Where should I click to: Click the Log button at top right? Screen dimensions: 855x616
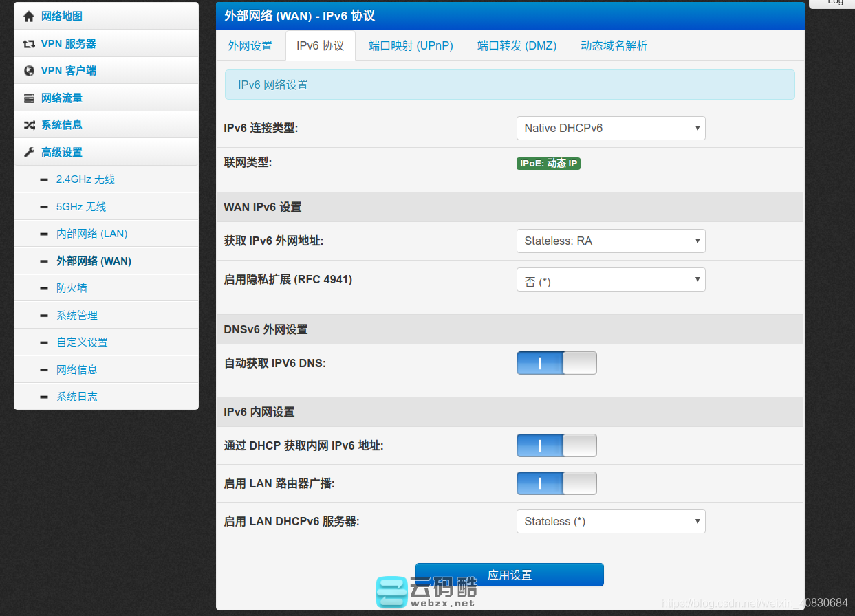coord(835,3)
